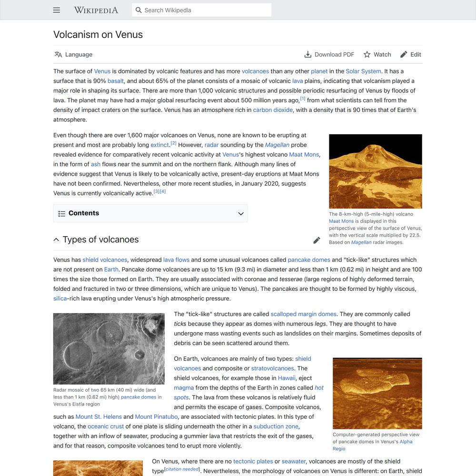The width and height of the screenshot is (476, 476).
Task: Open the Maat Mons volcano image
Action: pyautogui.click(x=375, y=171)
